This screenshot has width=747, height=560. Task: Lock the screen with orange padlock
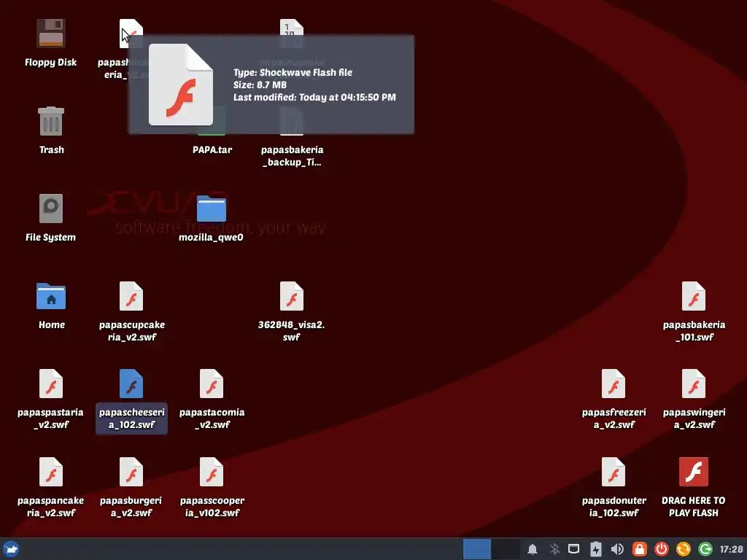point(639,549)
